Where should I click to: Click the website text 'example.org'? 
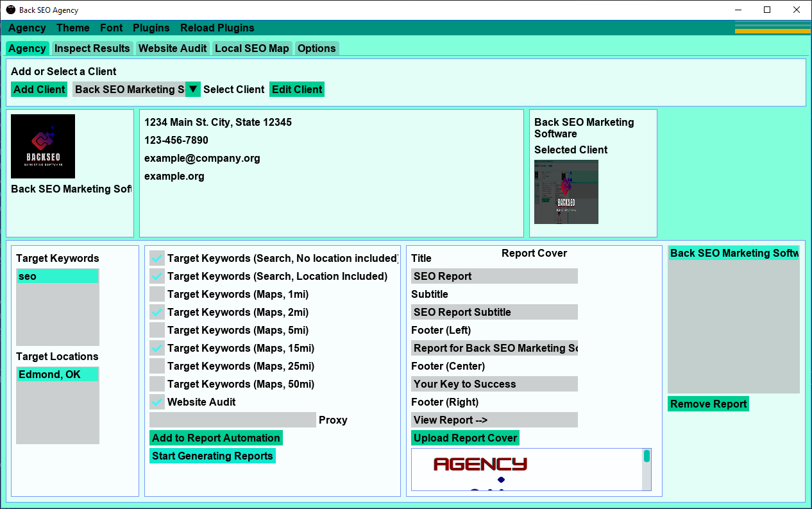[174, 176]
